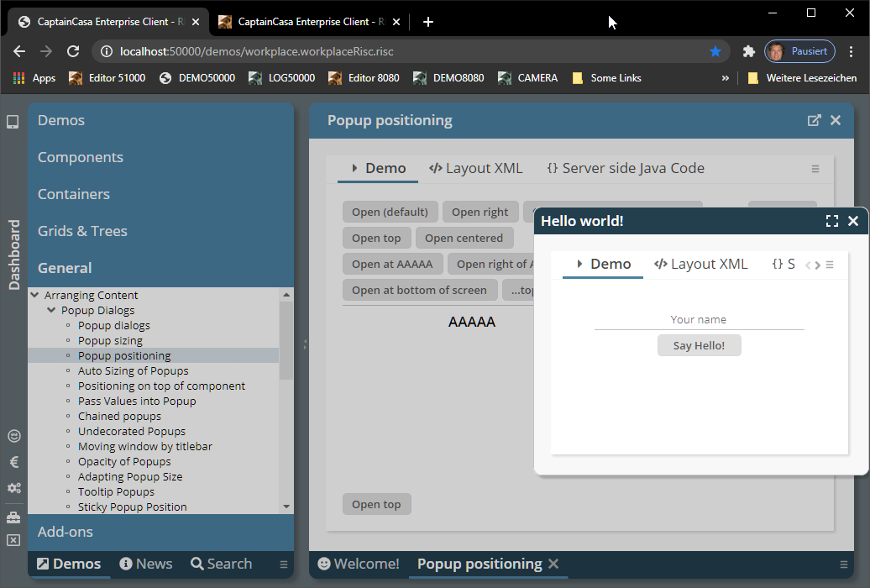Open the gears settings sidebar icon
Screen dimensions: 870x588
coord(13,488)
